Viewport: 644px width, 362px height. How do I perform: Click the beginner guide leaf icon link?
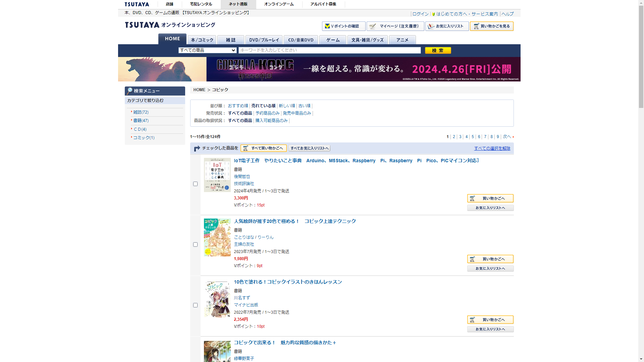click(x=433, y=14)
